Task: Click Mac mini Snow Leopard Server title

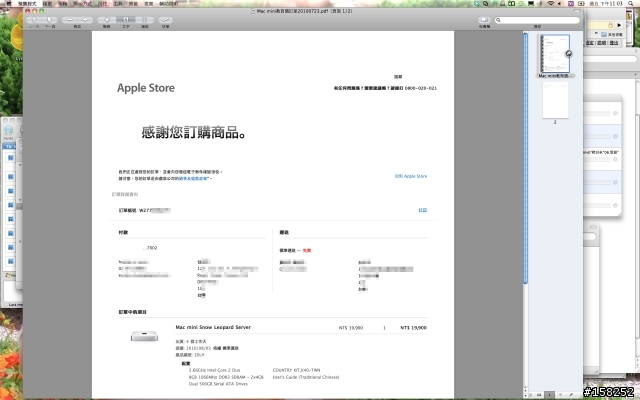Action: click(213, 327)
